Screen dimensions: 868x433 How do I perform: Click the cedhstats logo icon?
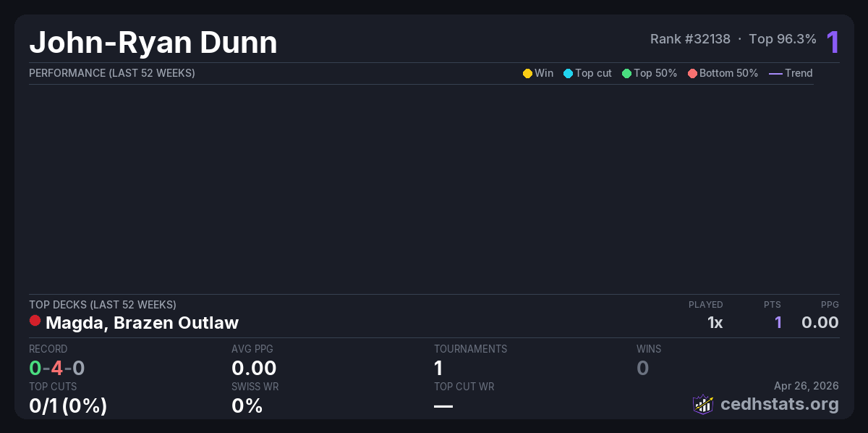coord(703,404)
